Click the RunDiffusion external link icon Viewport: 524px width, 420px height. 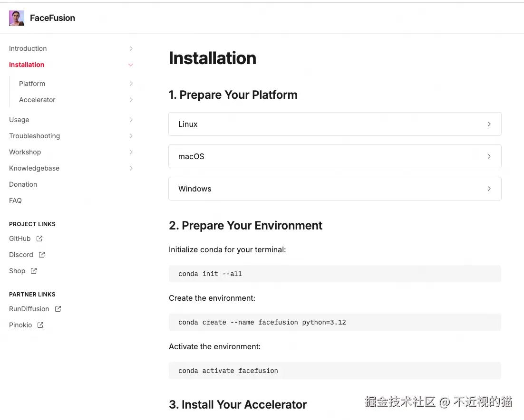58,309
